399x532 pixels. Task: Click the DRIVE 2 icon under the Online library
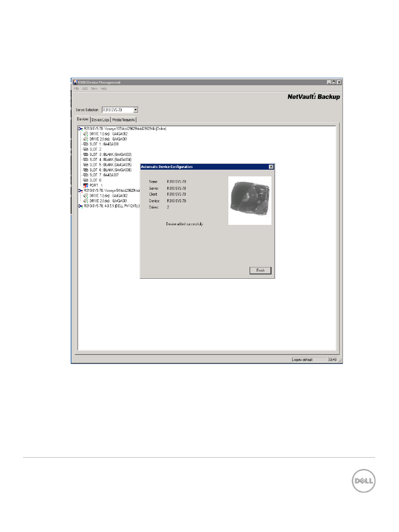(86, 139)
